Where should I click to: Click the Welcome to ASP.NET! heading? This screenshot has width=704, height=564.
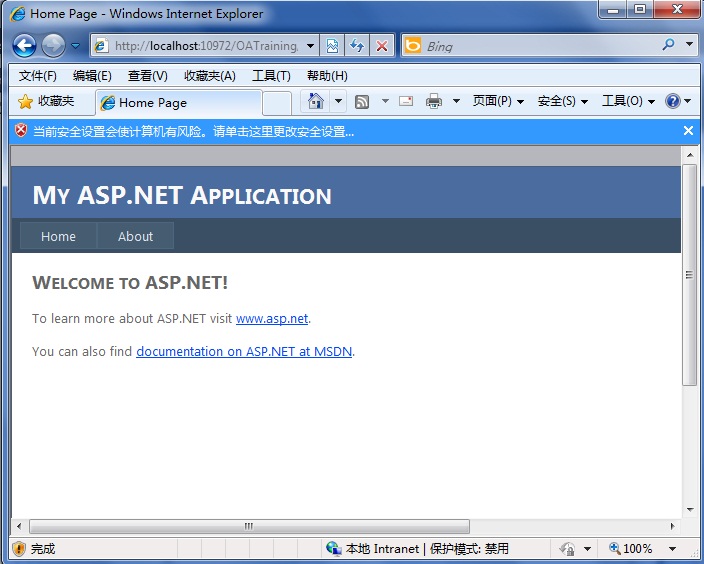tap(130, 283)
